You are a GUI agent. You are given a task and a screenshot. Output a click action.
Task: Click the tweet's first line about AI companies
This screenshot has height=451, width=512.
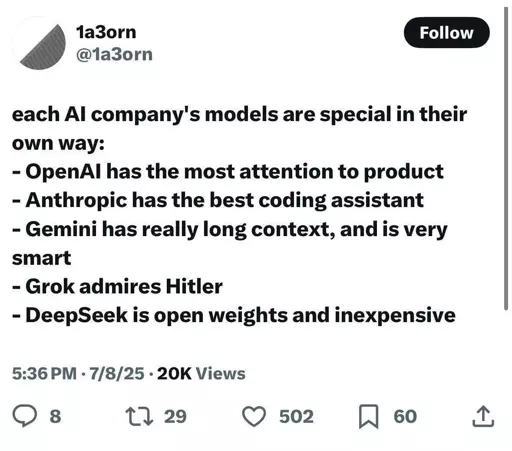pos(239,115)
